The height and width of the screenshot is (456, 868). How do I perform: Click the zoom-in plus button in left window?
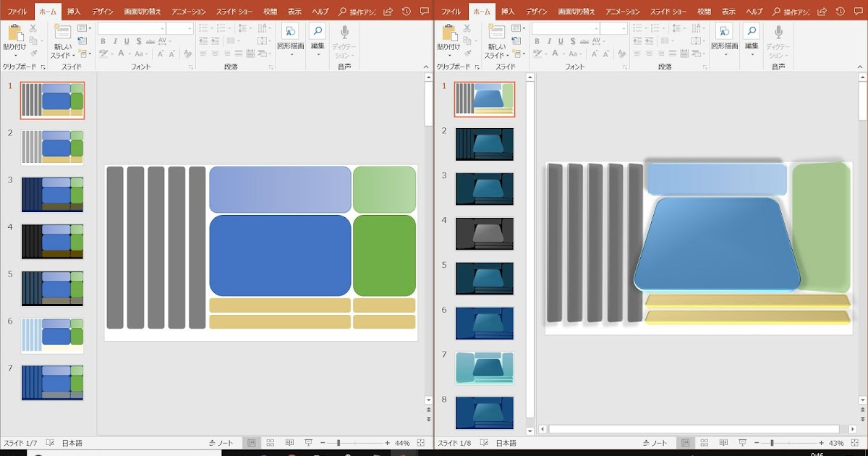click(387, 443)
